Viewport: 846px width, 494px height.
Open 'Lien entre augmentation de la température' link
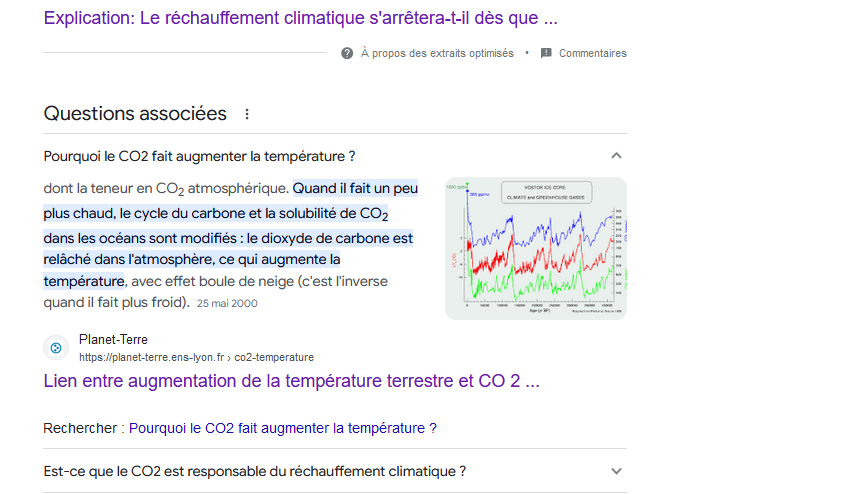pyautogui.click(x=292, y=381)
